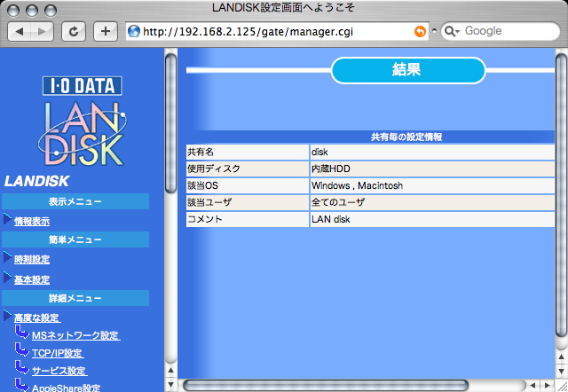Select the 内蔵HDD value cell

click(x=432, y=169)
